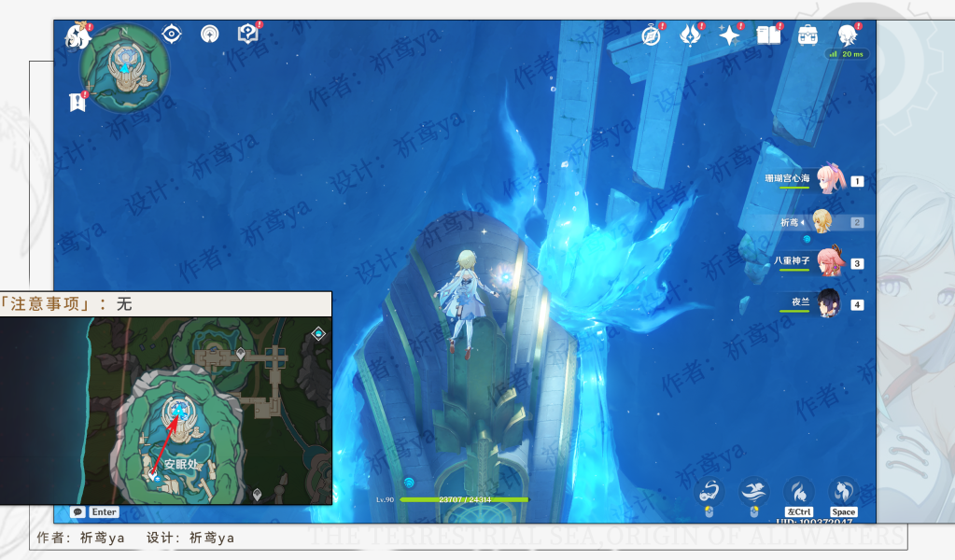Image resolution: width=955 pixels, height=560 pixels.
Task: Select 夜兰 portrait in the party list
Action: (828, 303)
